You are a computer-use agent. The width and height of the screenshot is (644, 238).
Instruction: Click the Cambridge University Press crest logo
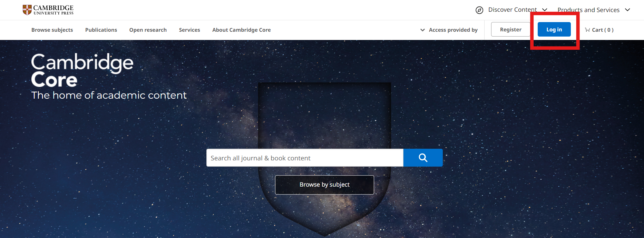(x=27, y=10)
